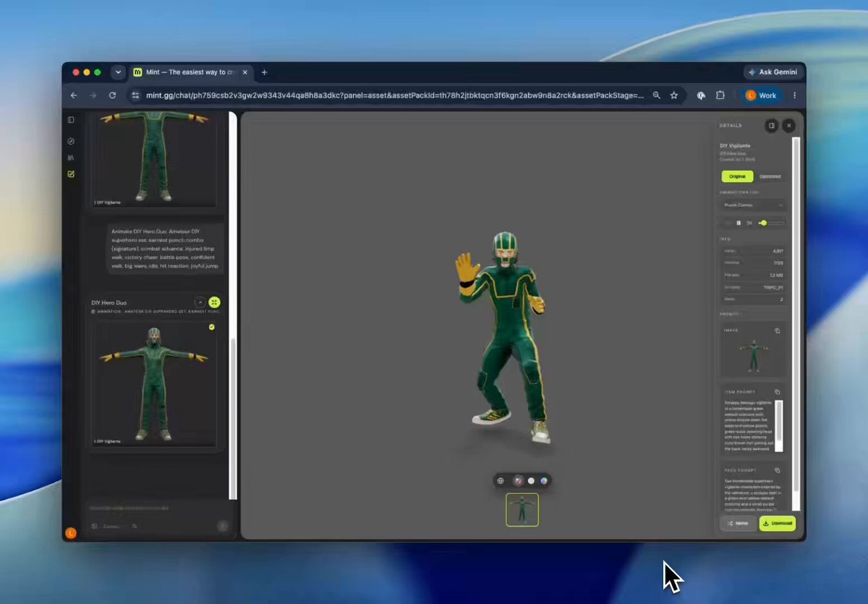The height and width of the screenshot is (604, 868).
Task: Open site information icon in address bar
Action: pos(135,95)
